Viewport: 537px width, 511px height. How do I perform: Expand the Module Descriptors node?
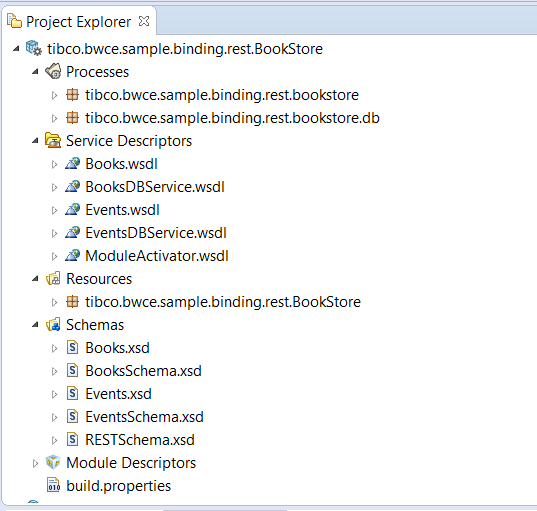click(x=35, y=463)
